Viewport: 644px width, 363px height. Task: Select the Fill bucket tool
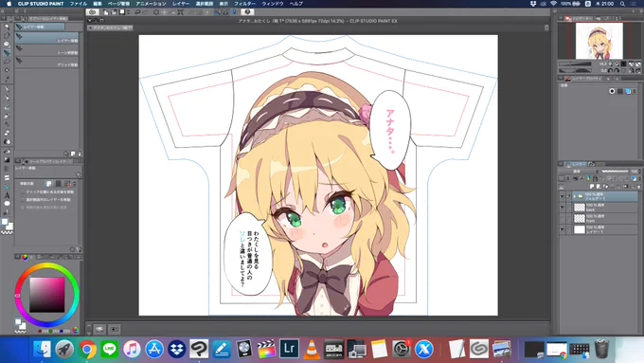pos(7,152)
